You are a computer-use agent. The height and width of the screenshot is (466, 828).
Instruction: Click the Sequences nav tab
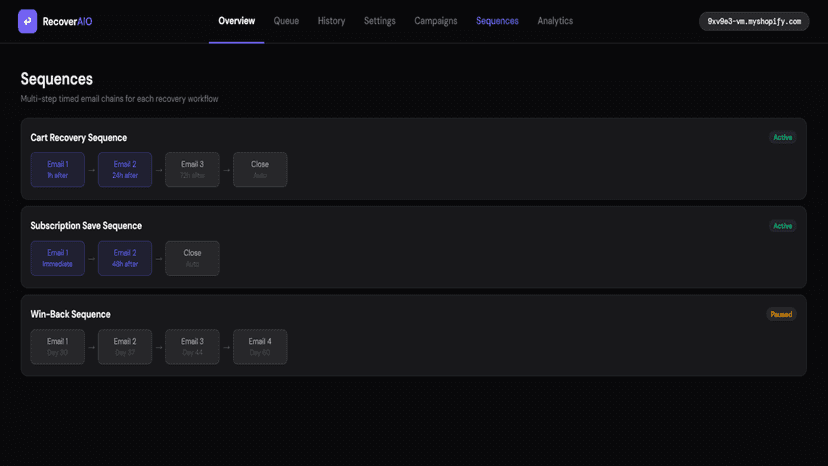click(497, 21)
